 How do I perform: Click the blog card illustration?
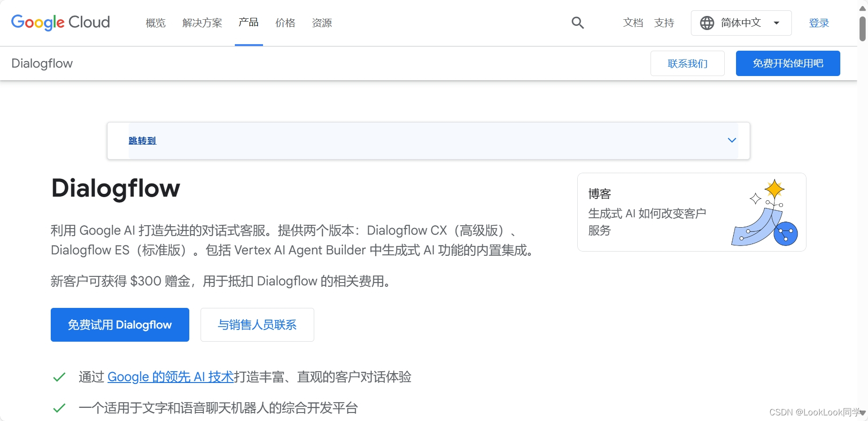tap(764, 212)
